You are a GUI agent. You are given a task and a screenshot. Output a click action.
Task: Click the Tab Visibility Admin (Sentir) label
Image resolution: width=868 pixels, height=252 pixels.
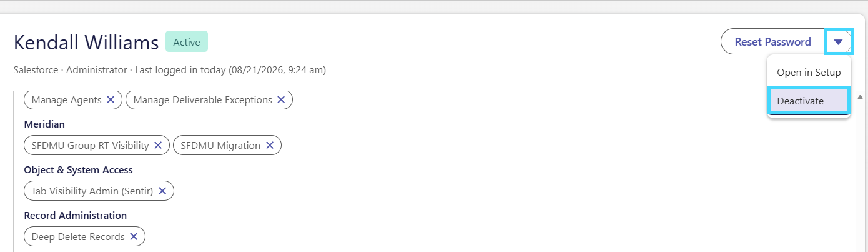(x=92, y=191)
